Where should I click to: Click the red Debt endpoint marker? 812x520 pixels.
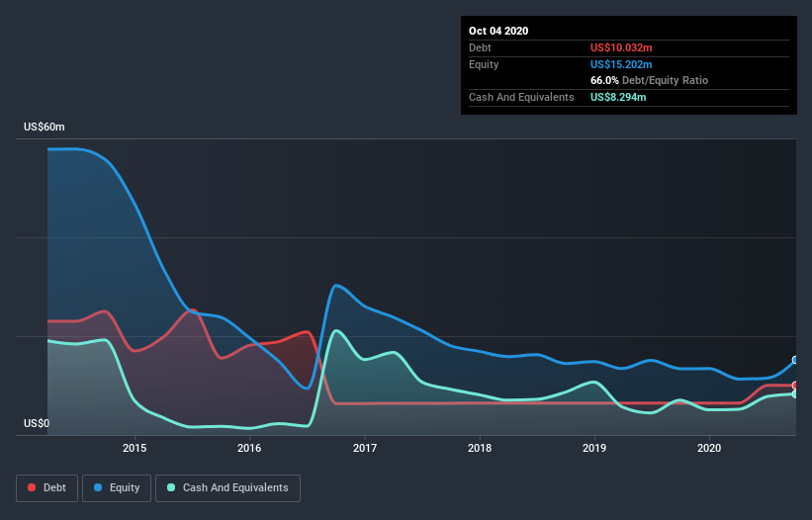795,386
